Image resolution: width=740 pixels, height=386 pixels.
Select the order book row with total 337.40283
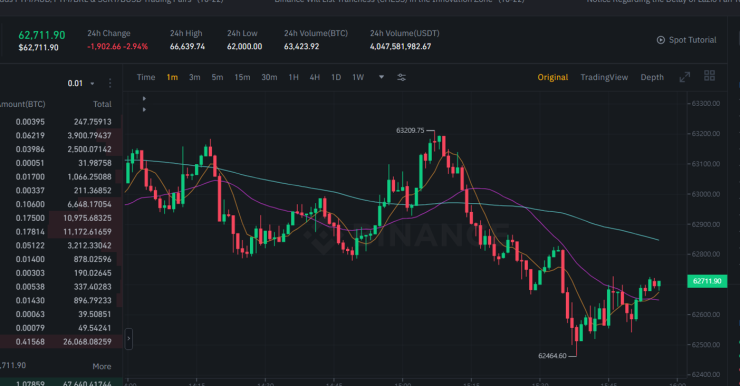[x=61, y=286]
